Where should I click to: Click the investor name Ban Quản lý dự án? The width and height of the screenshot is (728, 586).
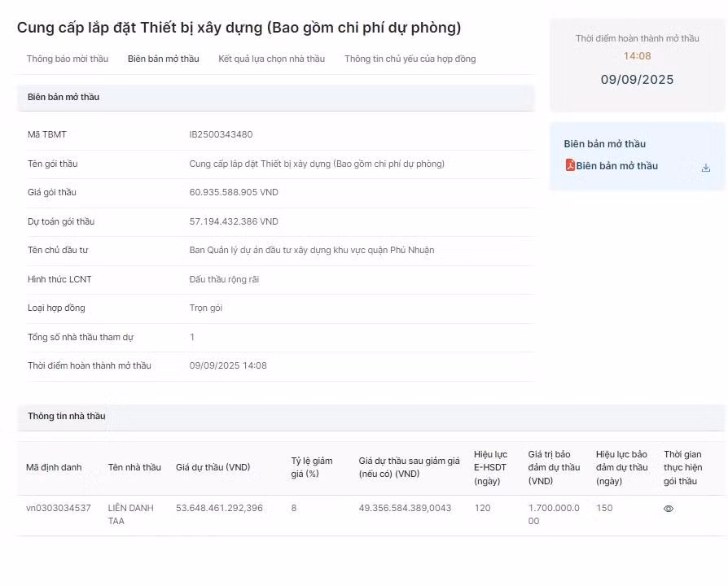311,250
